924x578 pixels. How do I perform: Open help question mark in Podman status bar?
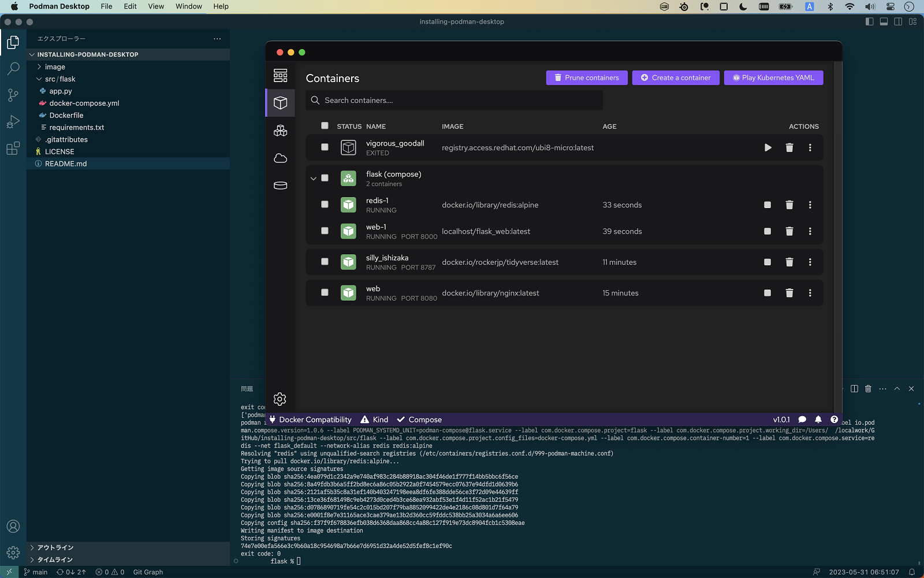tap(834, 420)
